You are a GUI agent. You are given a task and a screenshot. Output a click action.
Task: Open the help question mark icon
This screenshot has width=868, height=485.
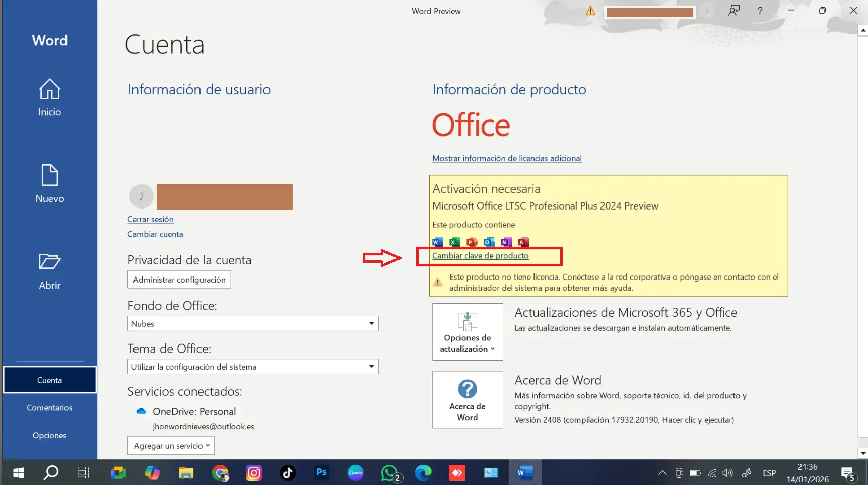point(760,11)
